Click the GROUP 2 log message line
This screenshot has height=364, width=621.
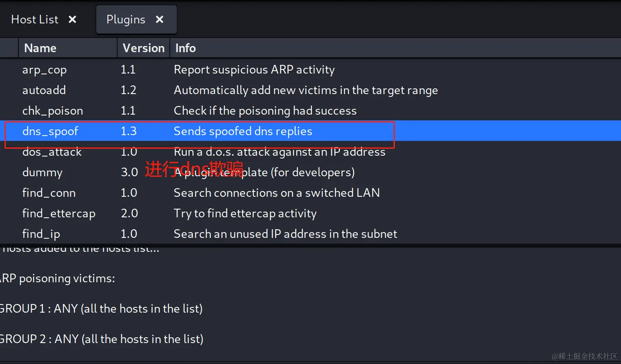click(102, 339)
